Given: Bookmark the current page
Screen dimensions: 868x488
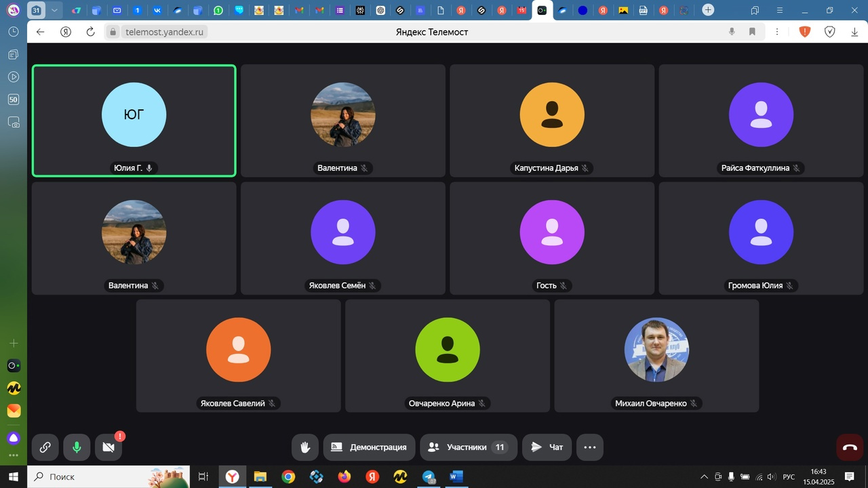Looking at the screenshot, I should 752,32.
